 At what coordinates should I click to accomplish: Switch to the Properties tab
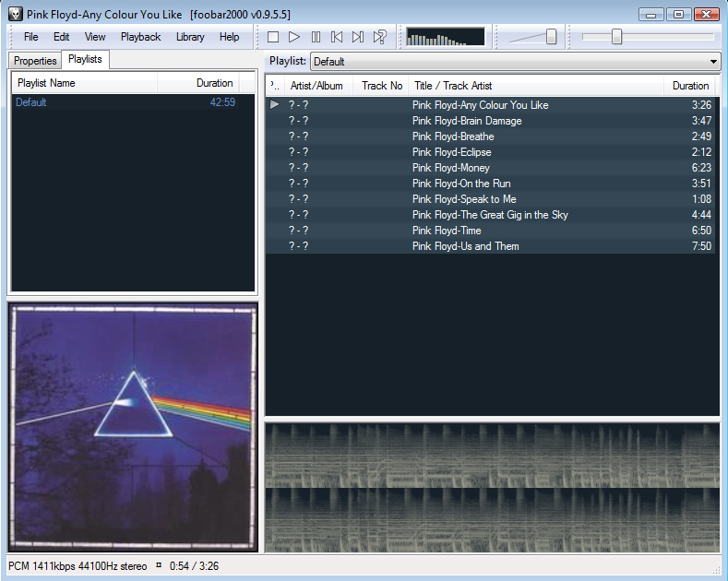[35, 61]
